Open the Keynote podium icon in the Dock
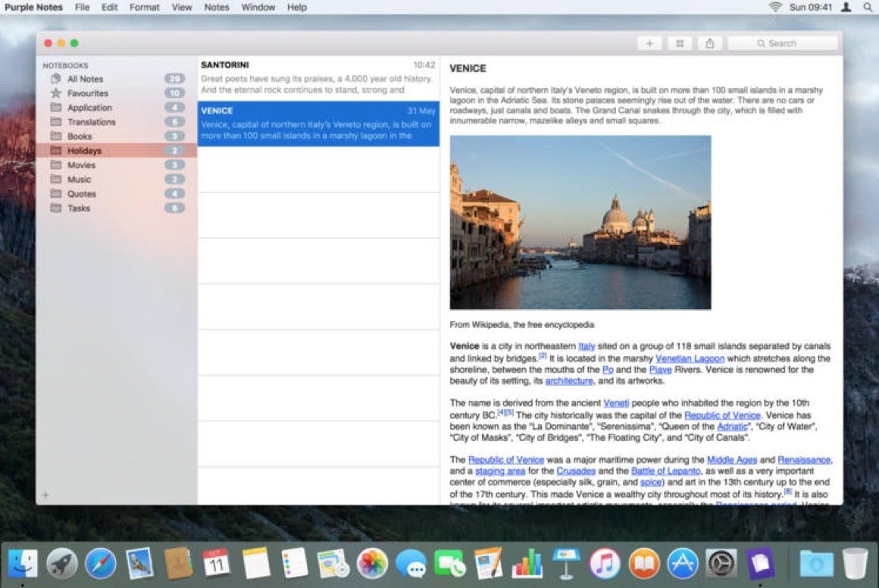The height and width of the screenshot is (588, 879). 566,563
